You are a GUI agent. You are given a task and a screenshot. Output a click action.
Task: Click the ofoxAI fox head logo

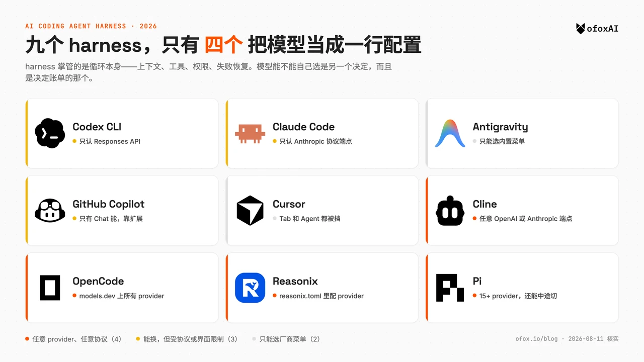pyautogui.click(x=581, y=29)
